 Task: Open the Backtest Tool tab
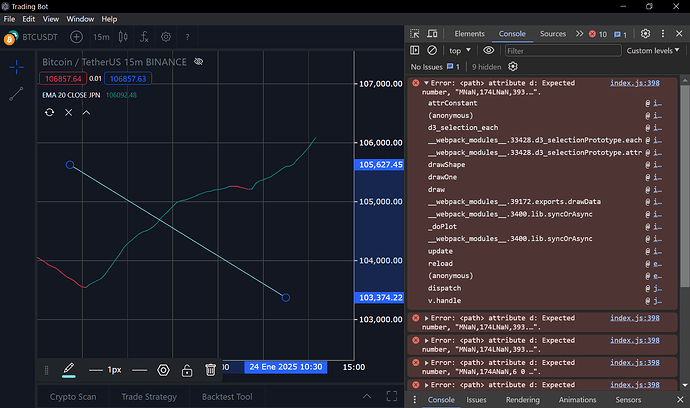[227, 397]
